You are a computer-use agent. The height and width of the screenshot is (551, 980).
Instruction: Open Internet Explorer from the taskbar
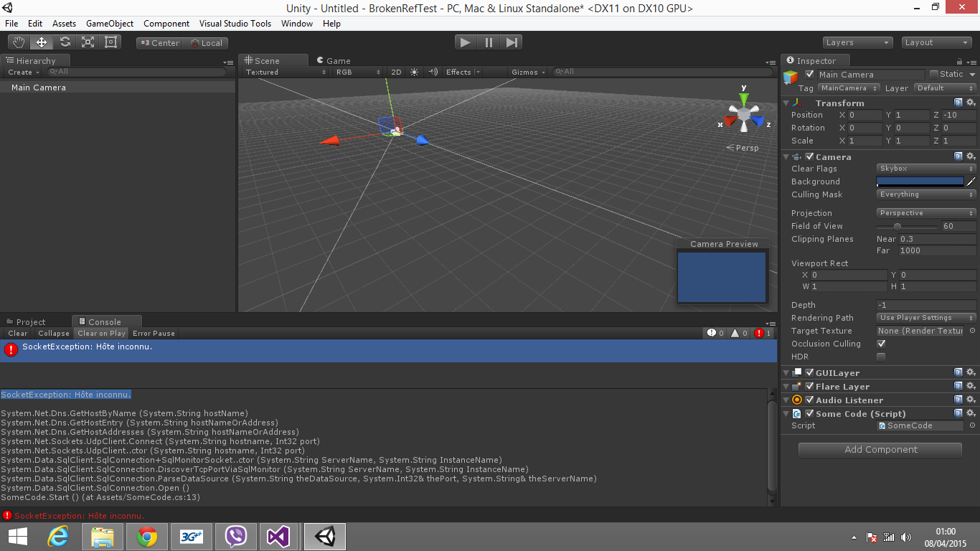point(58,537)
